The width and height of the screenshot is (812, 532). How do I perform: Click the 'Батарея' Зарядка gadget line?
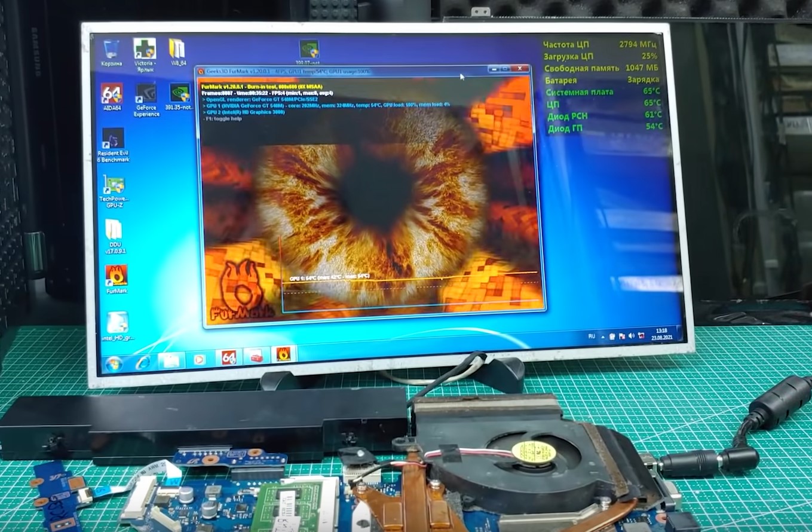click(602, 80)
